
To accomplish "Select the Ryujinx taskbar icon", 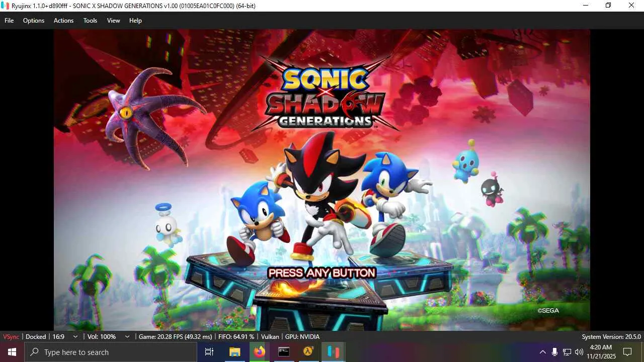I will pos(333,352).
